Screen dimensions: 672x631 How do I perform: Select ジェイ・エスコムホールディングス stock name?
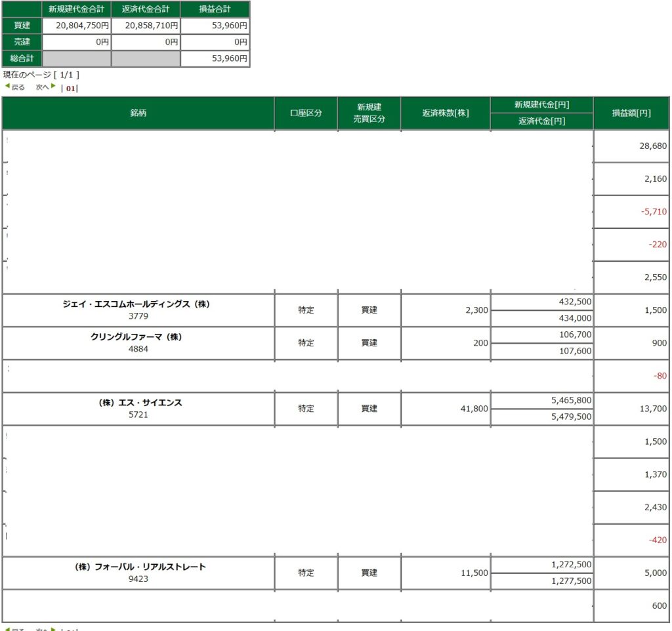pyautogui.click(x=136, y=304)
